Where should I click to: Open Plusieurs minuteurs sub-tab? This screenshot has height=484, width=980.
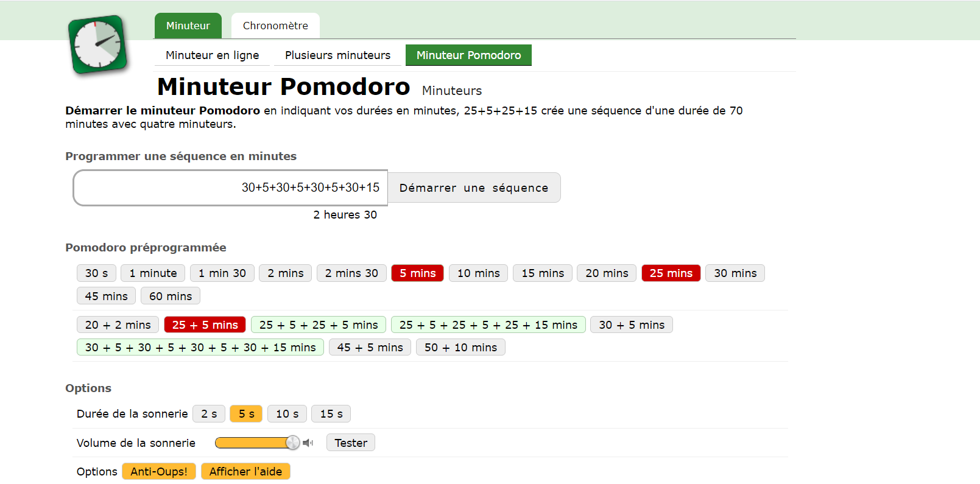point(337,55)
